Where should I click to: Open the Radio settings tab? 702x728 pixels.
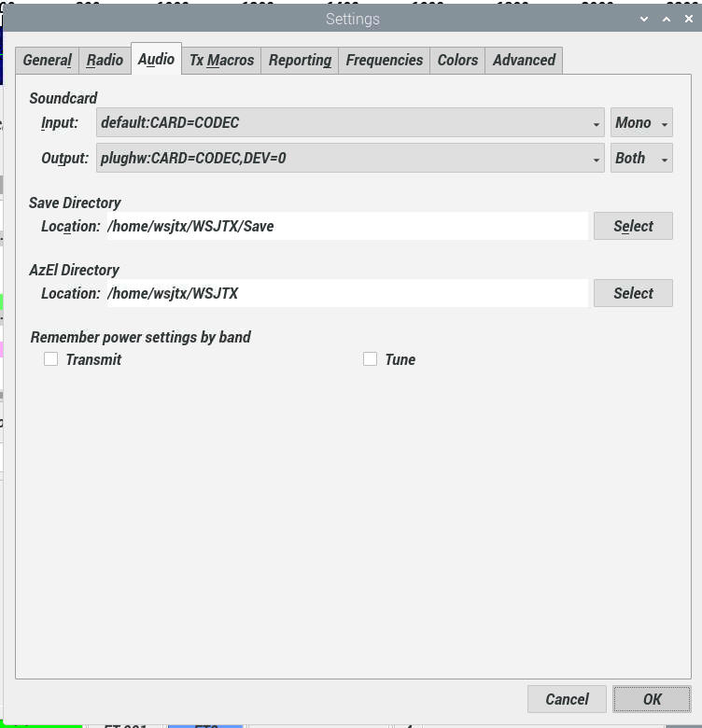(105, 60)
